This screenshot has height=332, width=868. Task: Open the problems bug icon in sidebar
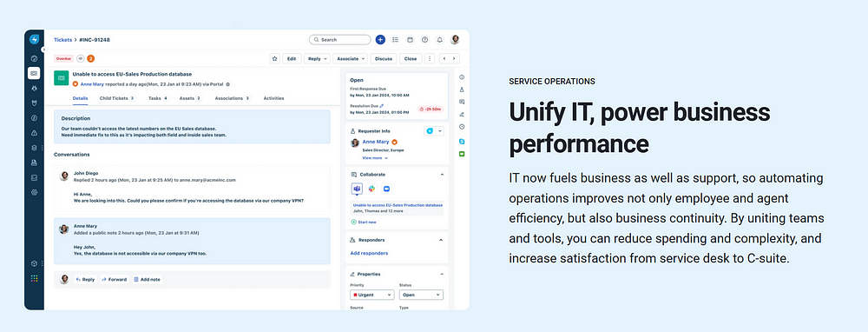pos(34,88)
